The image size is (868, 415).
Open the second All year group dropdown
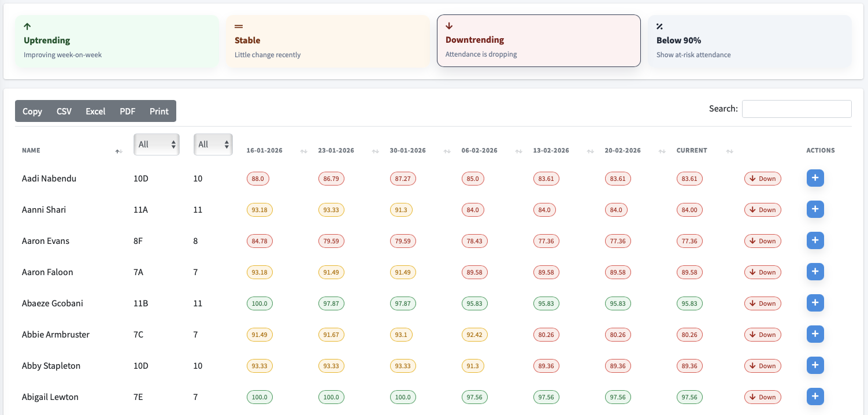point(213,143)
